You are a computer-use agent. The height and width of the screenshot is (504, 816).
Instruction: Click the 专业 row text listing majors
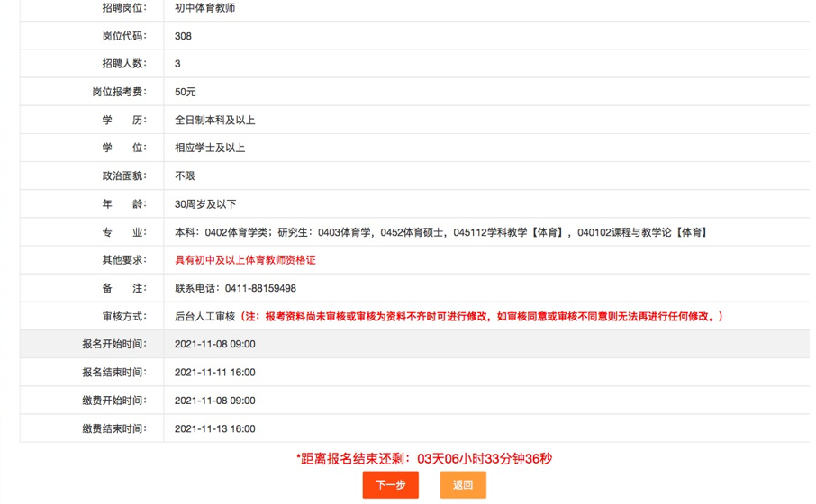tap(440, 232)
